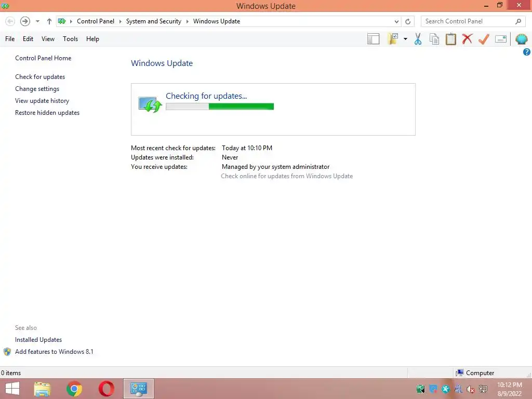Viewport: 532px width, 399px height.
Task: Click the Windows Update status icon
Action: 150,104
